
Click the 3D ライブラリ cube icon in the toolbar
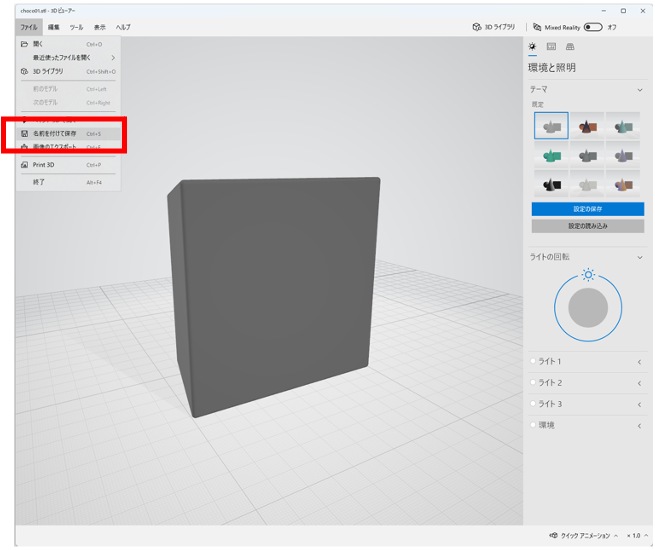click(476, 27)
